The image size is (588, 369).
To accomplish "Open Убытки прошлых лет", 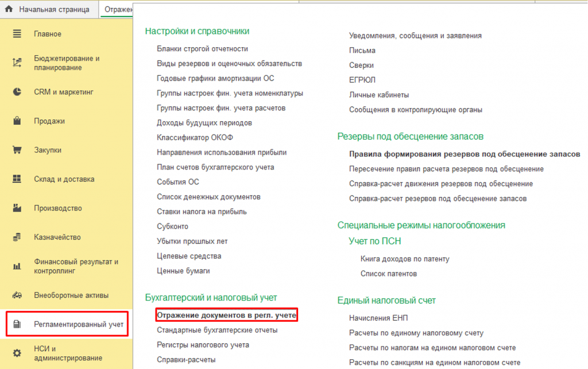I will pyautogui.click(x=192, y=241).
